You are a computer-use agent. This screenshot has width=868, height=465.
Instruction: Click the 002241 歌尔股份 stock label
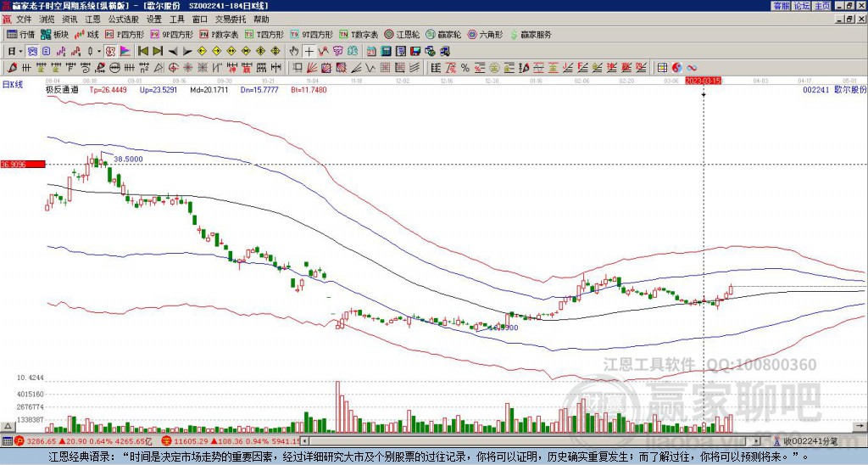(834, 89)
